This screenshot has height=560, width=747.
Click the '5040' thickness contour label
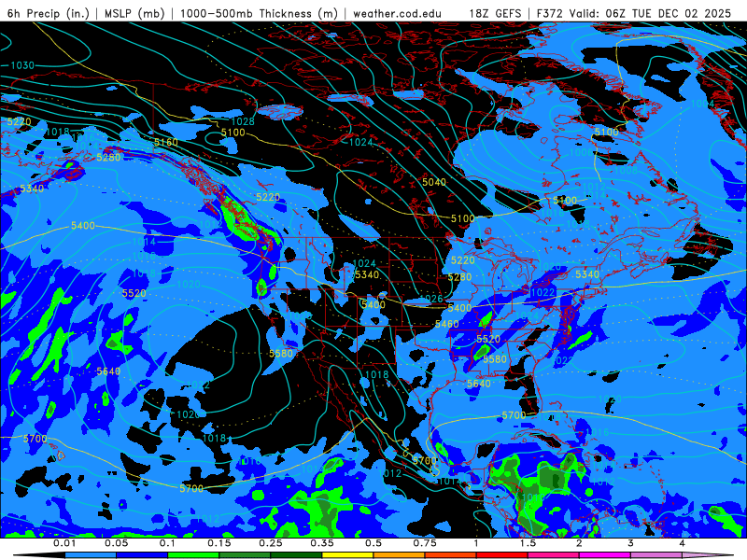coord(434,182)
